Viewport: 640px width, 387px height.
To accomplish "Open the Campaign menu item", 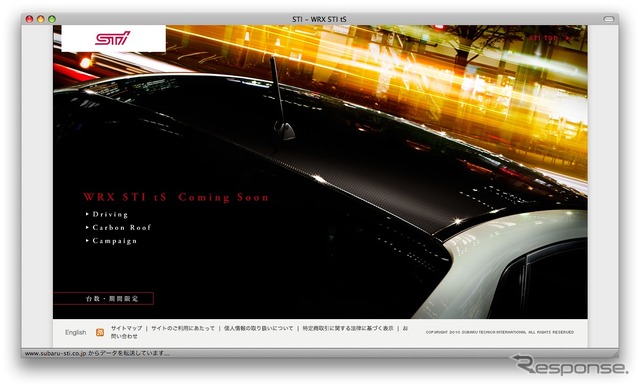I will pos(111,241).
